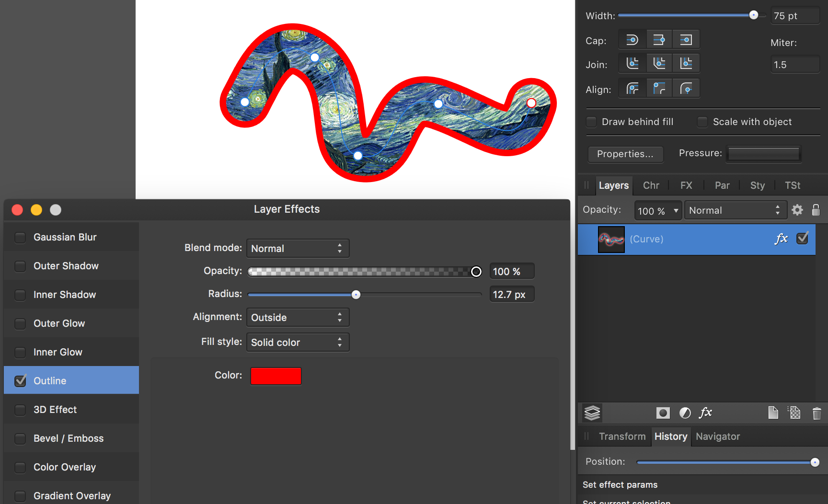Select the square cap stroke icon

pyautogui.click(x=686, y=40)
